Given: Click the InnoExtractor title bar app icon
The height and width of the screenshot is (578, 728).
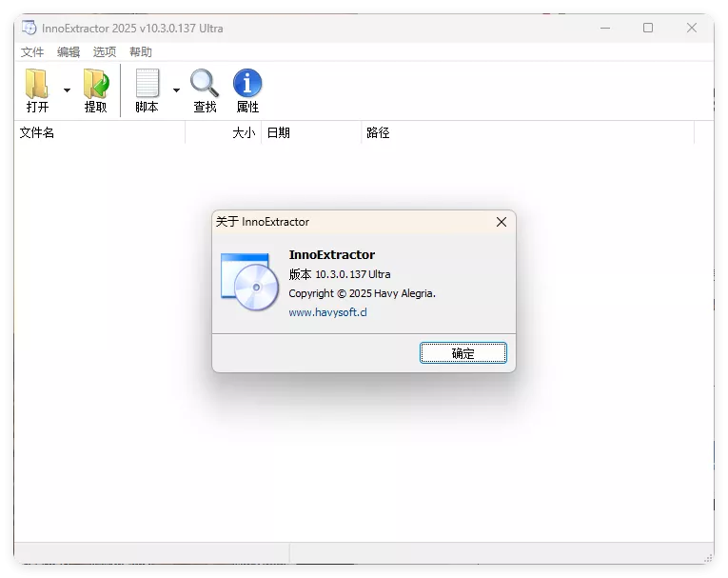Looking at the screenshot, I should pos(29,28).
